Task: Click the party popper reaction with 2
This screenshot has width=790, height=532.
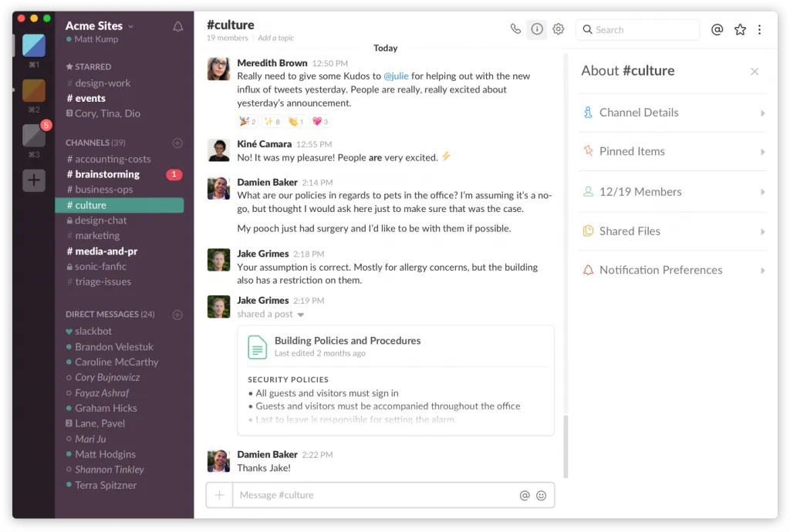Action: point(248,121)
